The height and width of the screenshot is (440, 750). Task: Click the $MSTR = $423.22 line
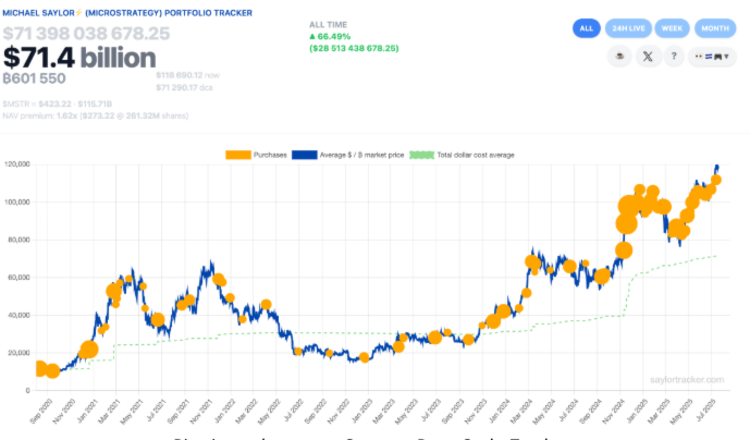click(57, 104)
